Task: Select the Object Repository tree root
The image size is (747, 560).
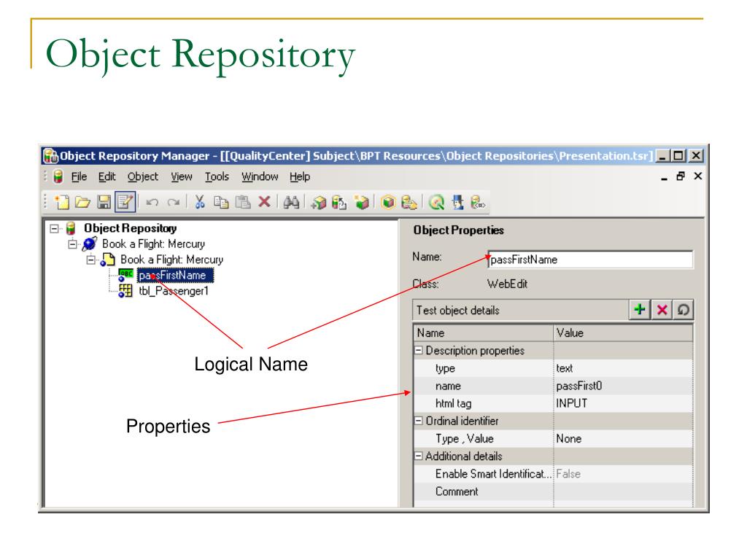Action: pos(130,228)
